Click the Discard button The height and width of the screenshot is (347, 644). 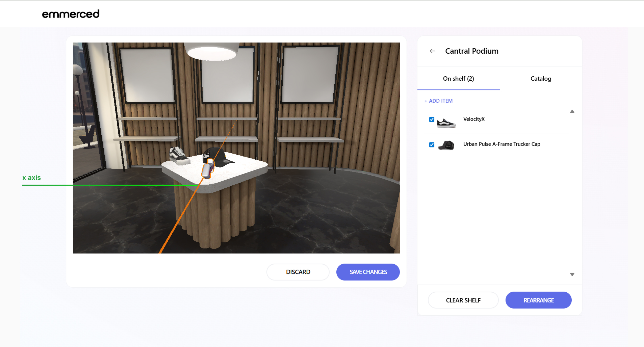pyautogui.click(x=298, y=272)
